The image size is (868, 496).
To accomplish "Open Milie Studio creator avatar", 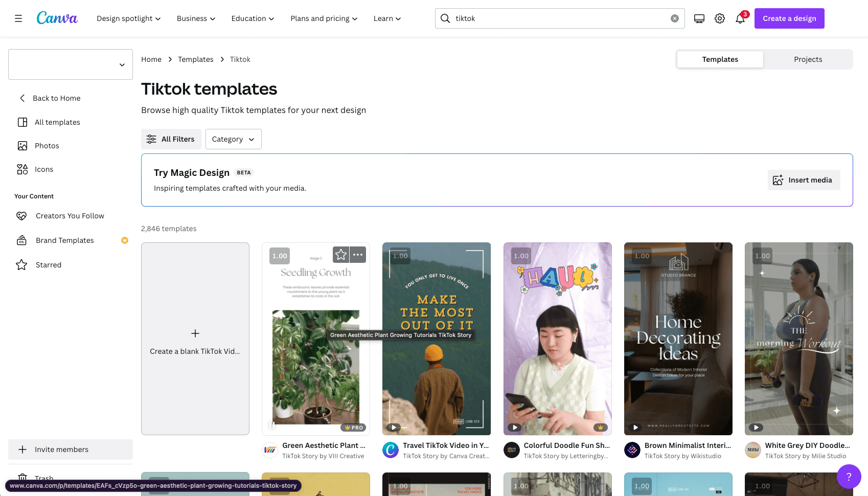I will coord(753,450).
